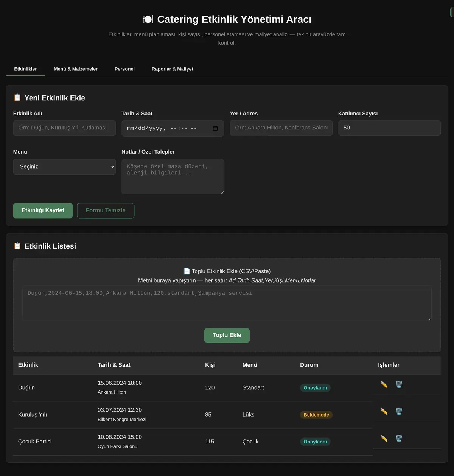454x476 pixels.
Task: Delete the Düğün event with the trash icon
Action: click(x=399, y=384)
